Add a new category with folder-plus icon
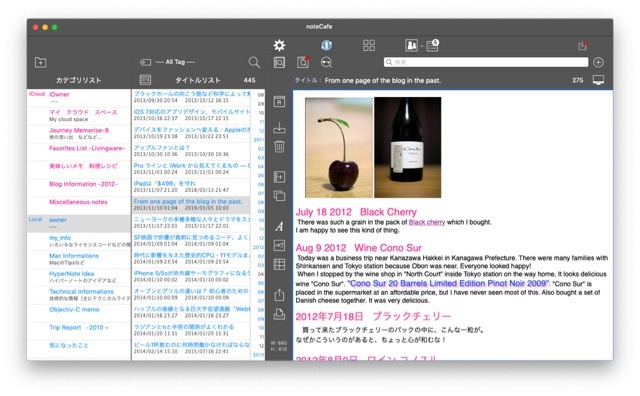Viewport: 640px width, 396px height. pos(40,62)
